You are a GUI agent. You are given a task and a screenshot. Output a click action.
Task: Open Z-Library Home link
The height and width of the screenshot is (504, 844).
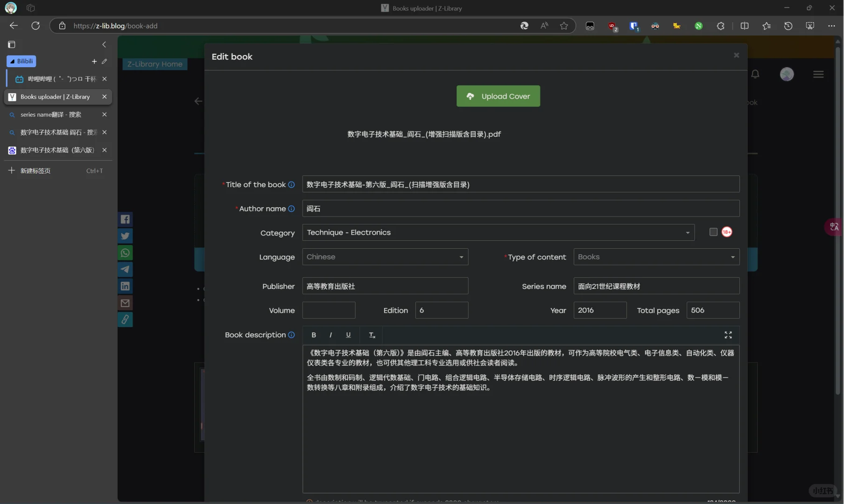click(155, 64)
